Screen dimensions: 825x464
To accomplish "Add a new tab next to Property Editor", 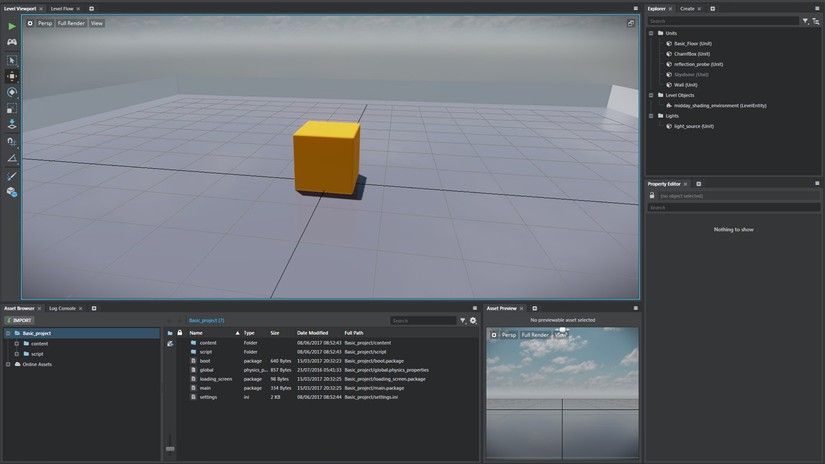I will pos(699,184).
